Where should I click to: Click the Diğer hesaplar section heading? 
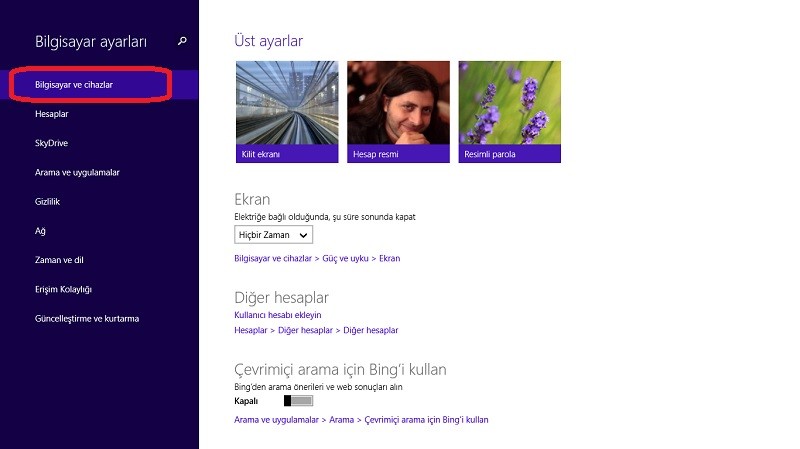[x=281, y=297]
